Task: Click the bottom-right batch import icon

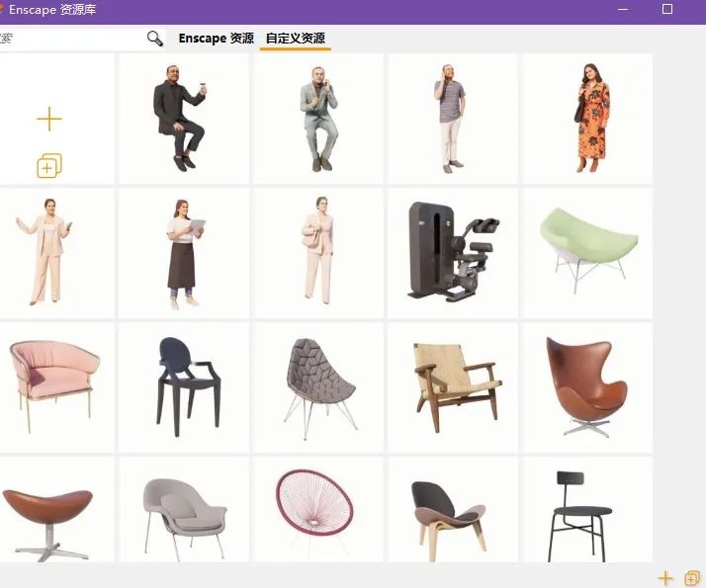Action: click(692, 578)
